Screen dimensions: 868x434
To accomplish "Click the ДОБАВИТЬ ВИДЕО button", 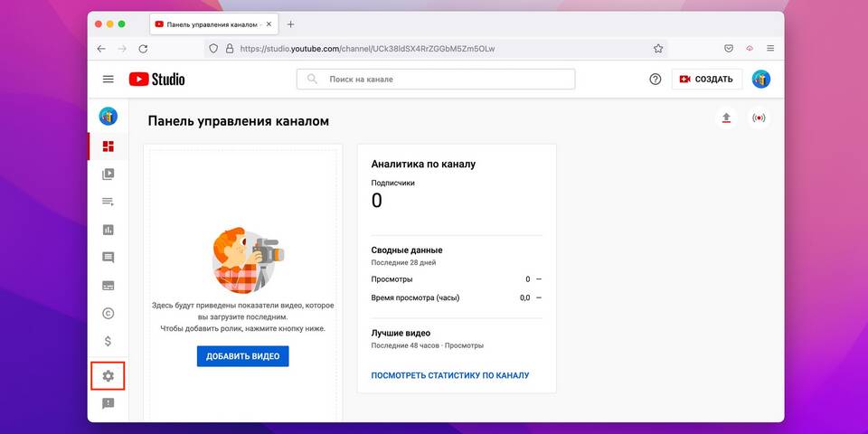I will point(242,356).
